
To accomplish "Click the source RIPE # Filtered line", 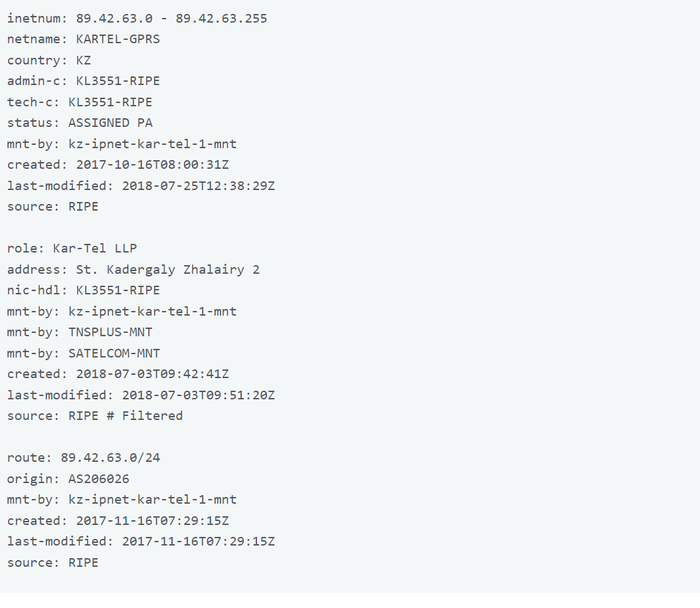I will 95,416.
